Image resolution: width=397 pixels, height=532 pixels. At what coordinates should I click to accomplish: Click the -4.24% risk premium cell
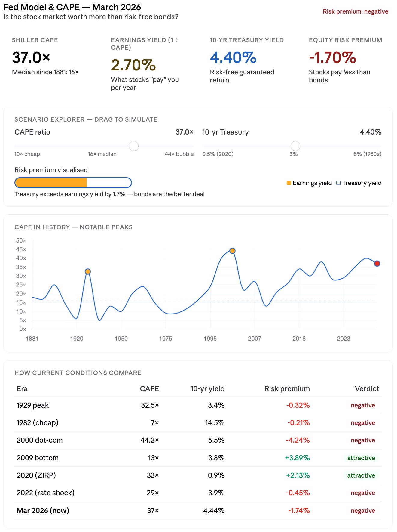[x=298, y=440]
